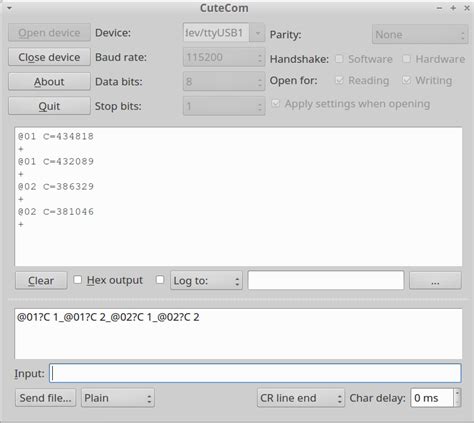Open the About dialog

[x=49, y=82]
